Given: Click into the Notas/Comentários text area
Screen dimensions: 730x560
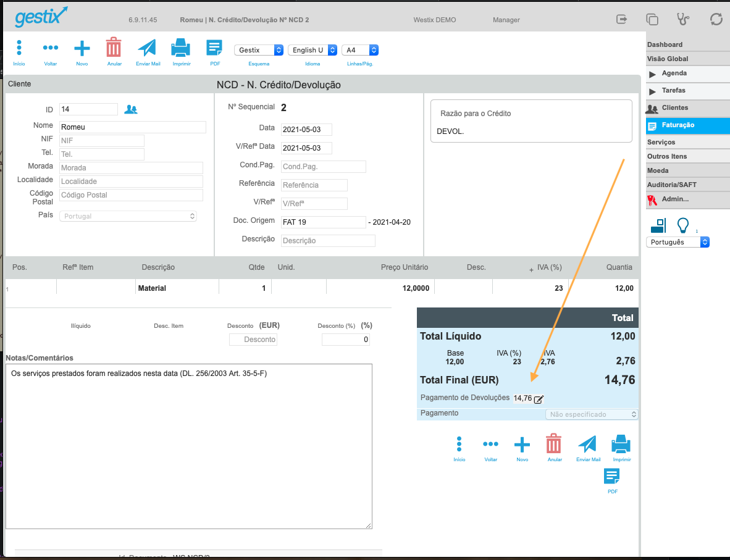Looking at the screenshot, I should point(189,446).
